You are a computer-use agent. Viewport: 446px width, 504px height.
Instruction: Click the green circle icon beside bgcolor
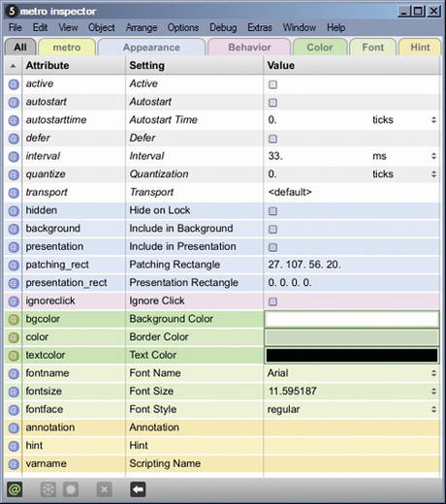tap(14, 320)
